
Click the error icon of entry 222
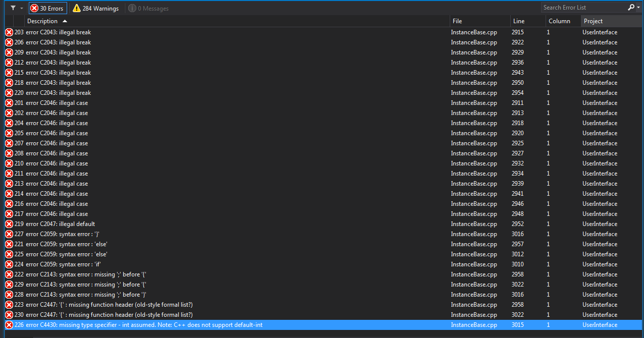coord(9,274)
